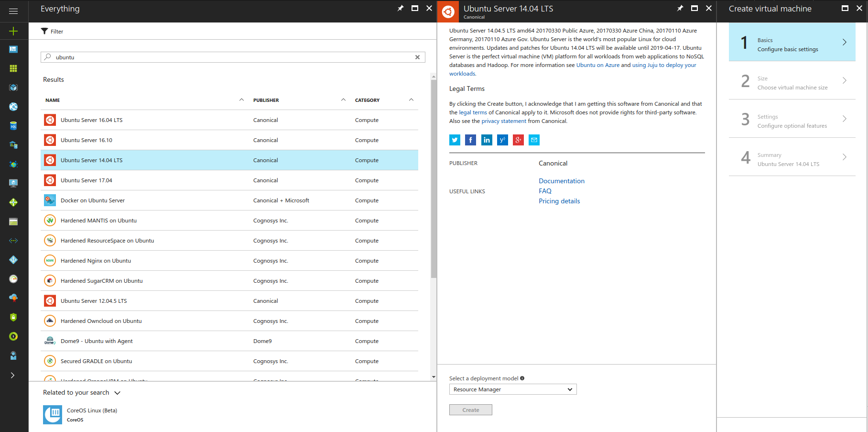Open Azure Active Directory blue diamond icon

tap(13, 260)
